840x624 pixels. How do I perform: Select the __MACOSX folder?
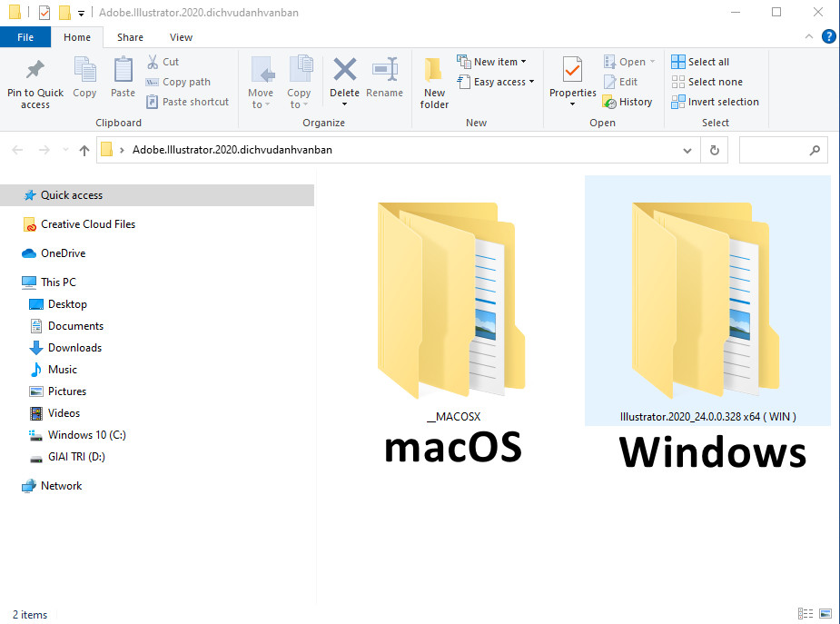click(453, 313)
